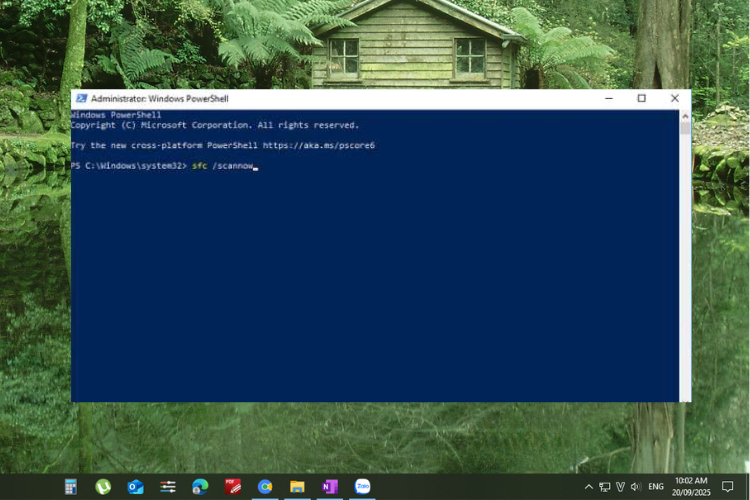
Task: Open the red PDF editor app
Action: 233,487
